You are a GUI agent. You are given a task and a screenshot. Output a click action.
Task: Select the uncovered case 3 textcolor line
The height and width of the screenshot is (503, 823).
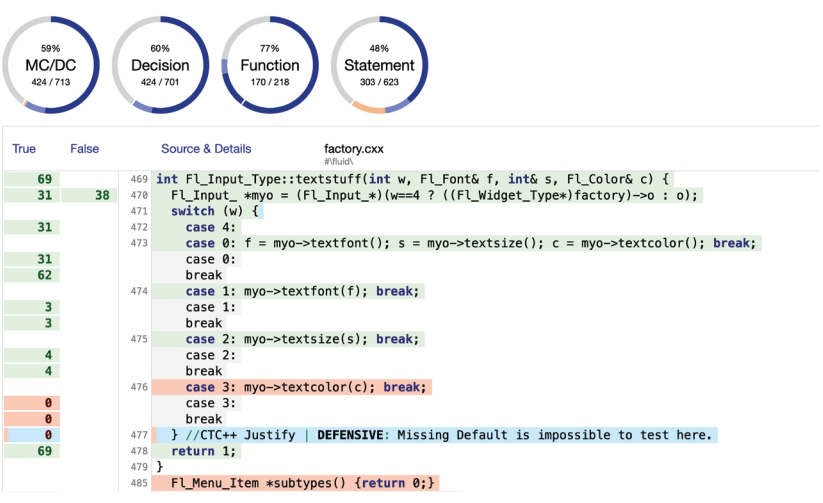tap(292, 387)
